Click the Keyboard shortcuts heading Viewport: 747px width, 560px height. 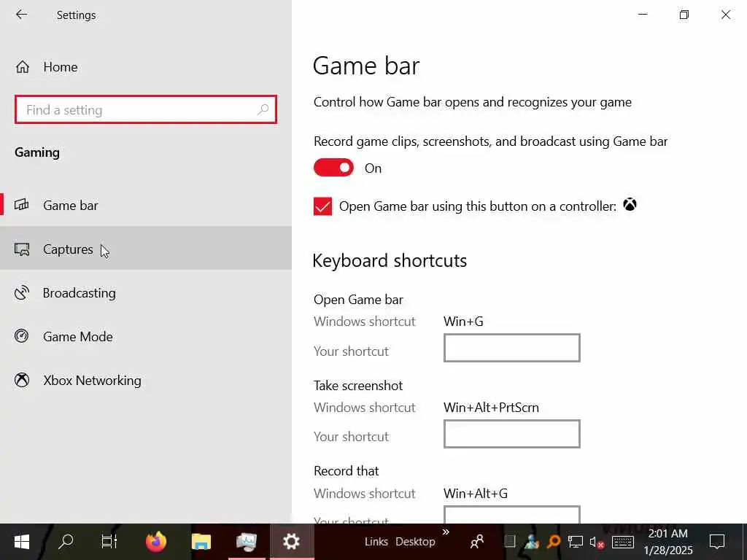coord(390,260)
